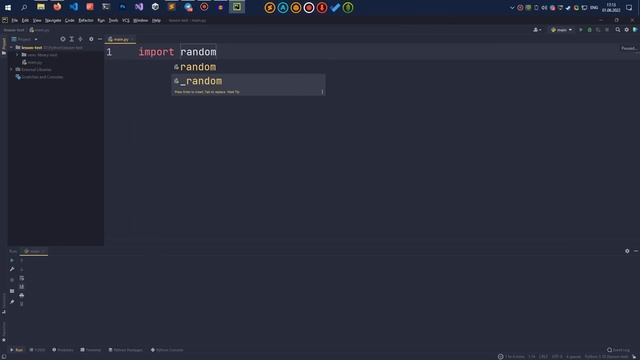640x360 pixels.
Task: Expand External Libraries node
Action: tap(11, 69)
